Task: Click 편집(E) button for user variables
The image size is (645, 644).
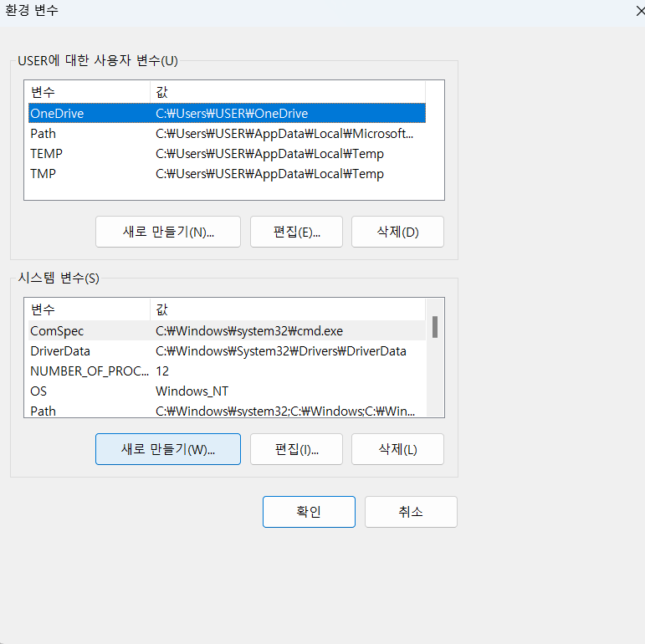Action: point(296,232)
